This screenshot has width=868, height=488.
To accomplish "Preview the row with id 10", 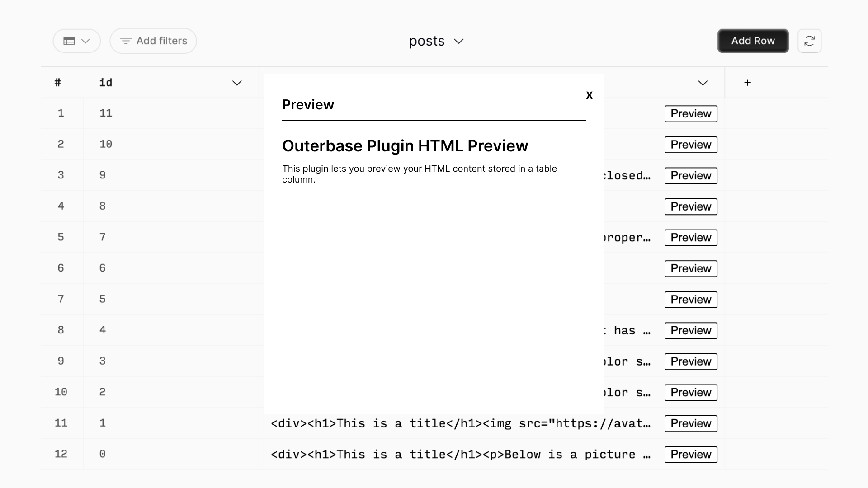I will [691, 145].
